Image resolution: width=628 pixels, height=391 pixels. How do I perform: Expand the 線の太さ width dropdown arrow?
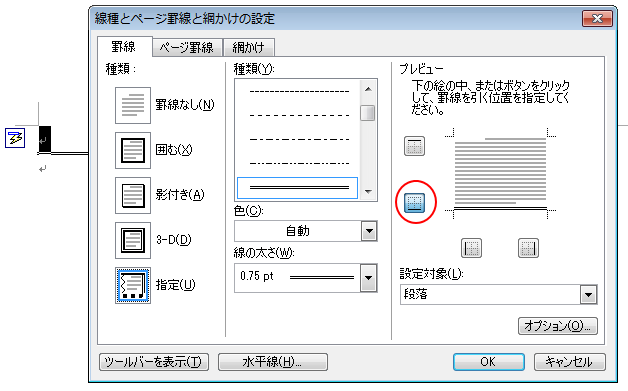click(369, 278)
